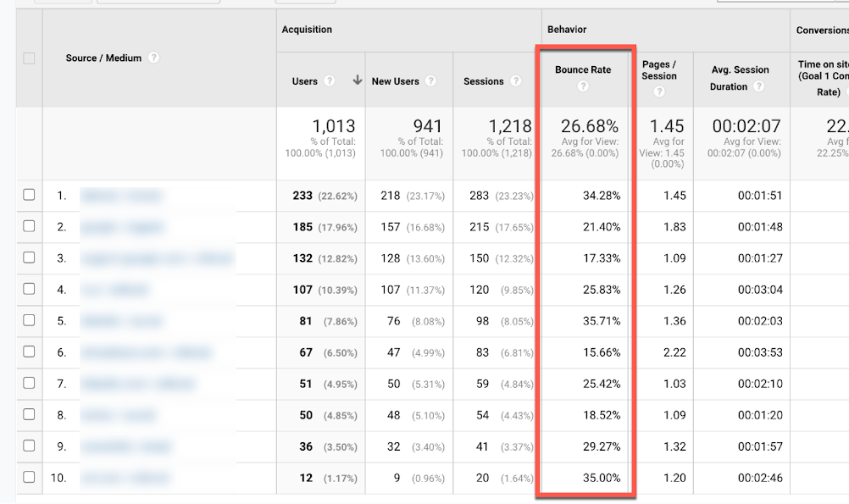
Task: Open help icon beside Users header
Action: point(330,80)
